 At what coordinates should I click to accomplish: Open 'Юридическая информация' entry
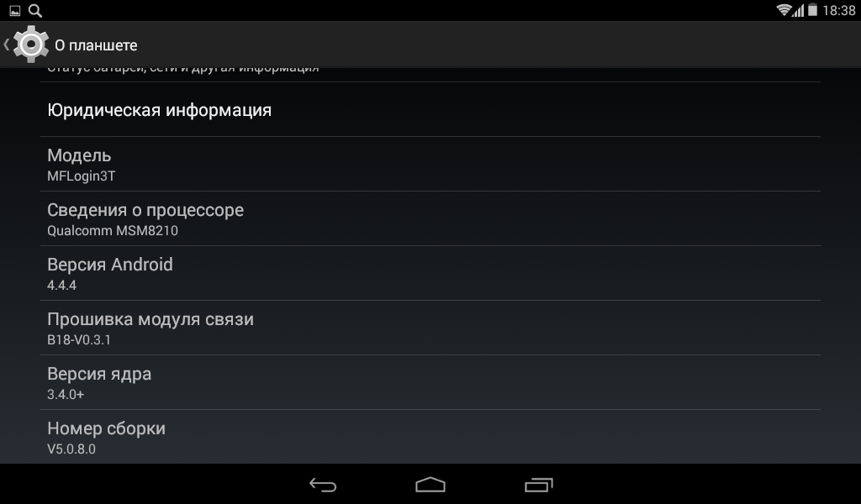tap(430, 110)
